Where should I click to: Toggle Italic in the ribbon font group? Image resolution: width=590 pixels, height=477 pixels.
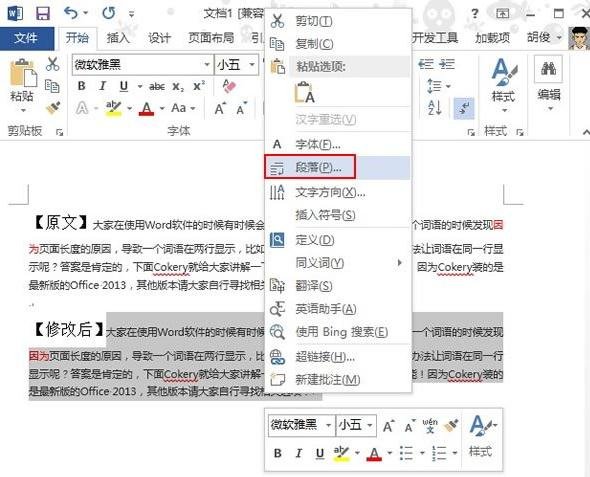102,86
